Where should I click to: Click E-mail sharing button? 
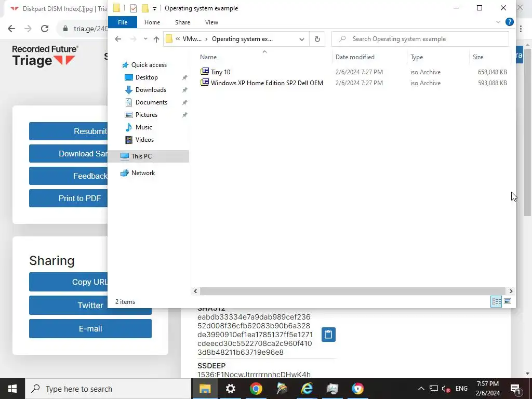(x=90, y=328)
